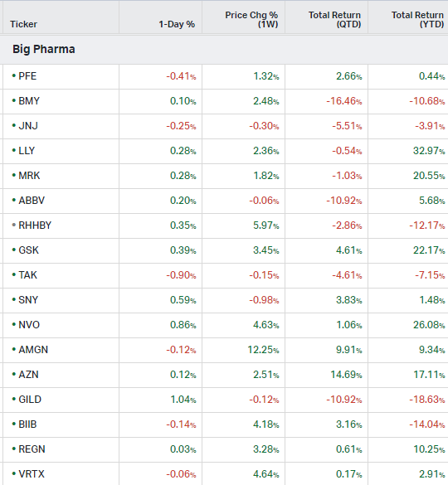Open the GSK ticker link
Image resolution: width=448 pixels, height=485 pixels.
[29, 250]
